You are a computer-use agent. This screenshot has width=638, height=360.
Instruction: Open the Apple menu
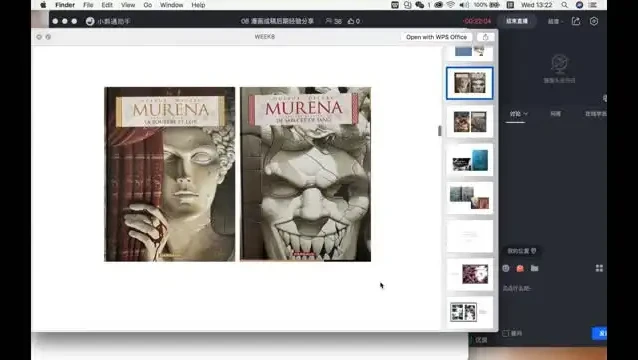(x=44, y=5)
